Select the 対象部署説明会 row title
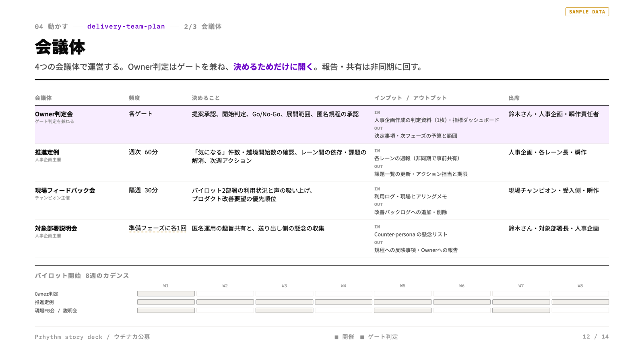Image resolution: width=644 pixels, height=362 pixels. pos(56,228)
